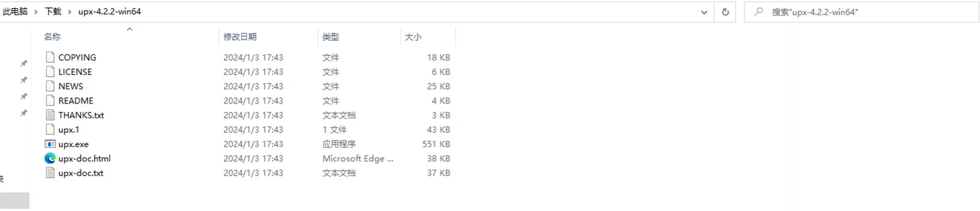Select the upx.exe application icon
Viewport: 980px width, 211px height.
[50, 144]
